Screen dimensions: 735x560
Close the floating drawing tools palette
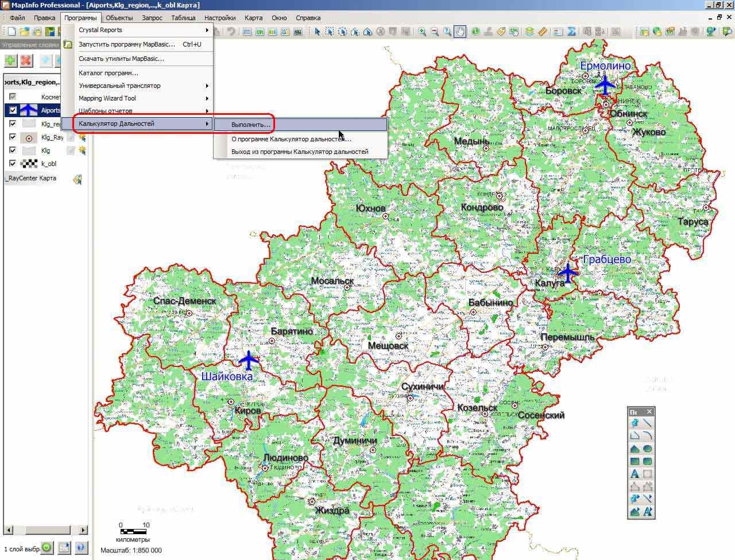[x=649, y=412]
